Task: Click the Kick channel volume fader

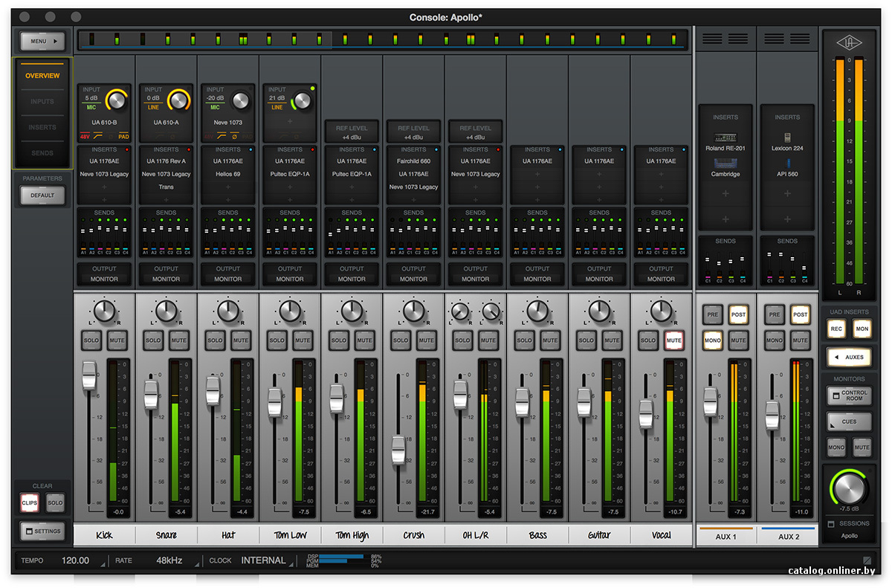Action: coord(89,375)
